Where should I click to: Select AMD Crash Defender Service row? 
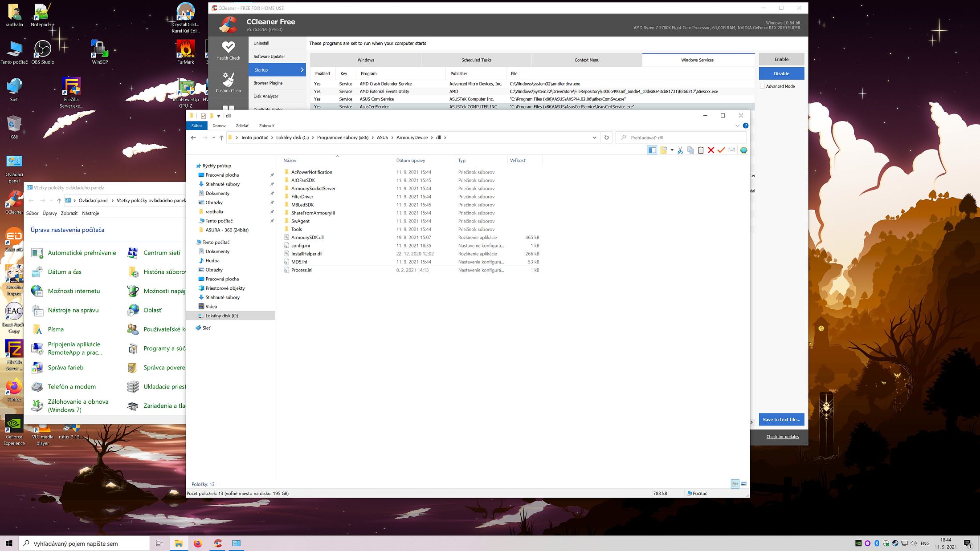coord(532,84)
